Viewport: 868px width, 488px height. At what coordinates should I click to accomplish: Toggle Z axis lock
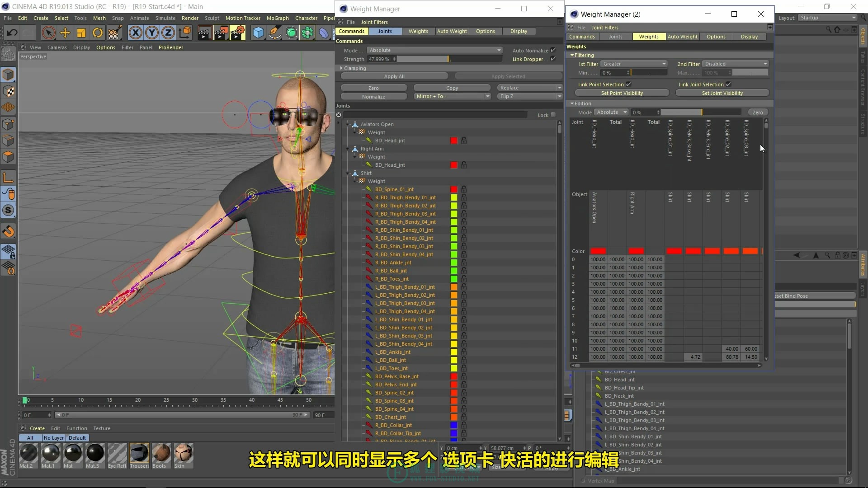point(168,33)
